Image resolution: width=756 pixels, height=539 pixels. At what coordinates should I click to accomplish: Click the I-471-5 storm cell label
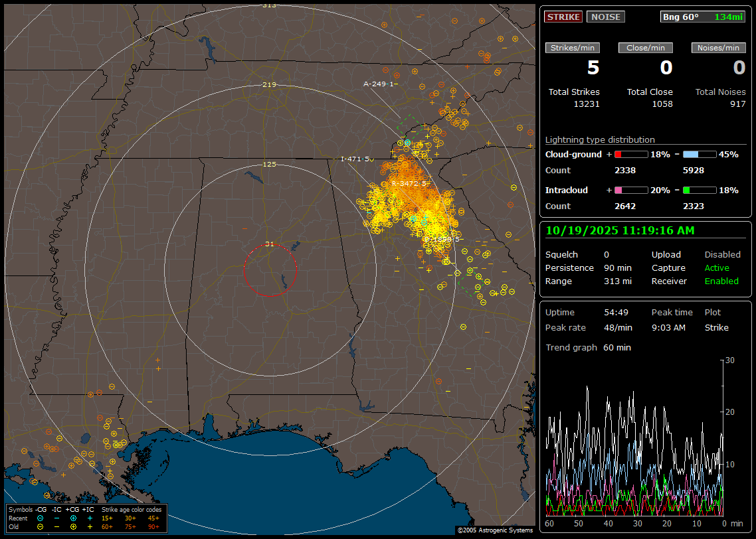tap(356, 159)
